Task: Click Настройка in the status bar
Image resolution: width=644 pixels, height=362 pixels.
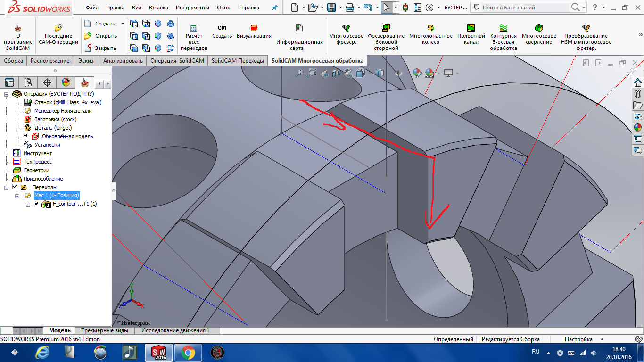Action: [x=578, y=339]
